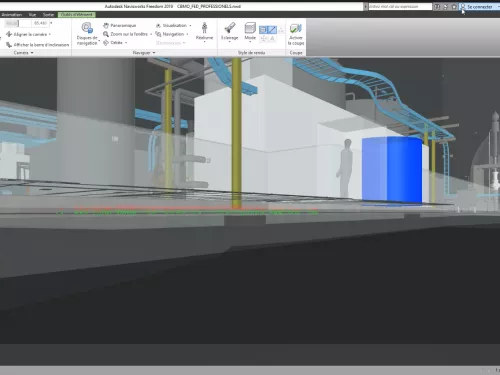Expand the Caméra panel title
The image size is (500, 375).
click(x=23, y=53)
